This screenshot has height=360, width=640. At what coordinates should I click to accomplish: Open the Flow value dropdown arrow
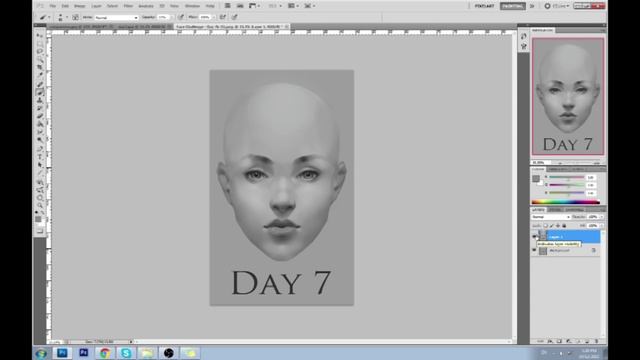(214, 17)
